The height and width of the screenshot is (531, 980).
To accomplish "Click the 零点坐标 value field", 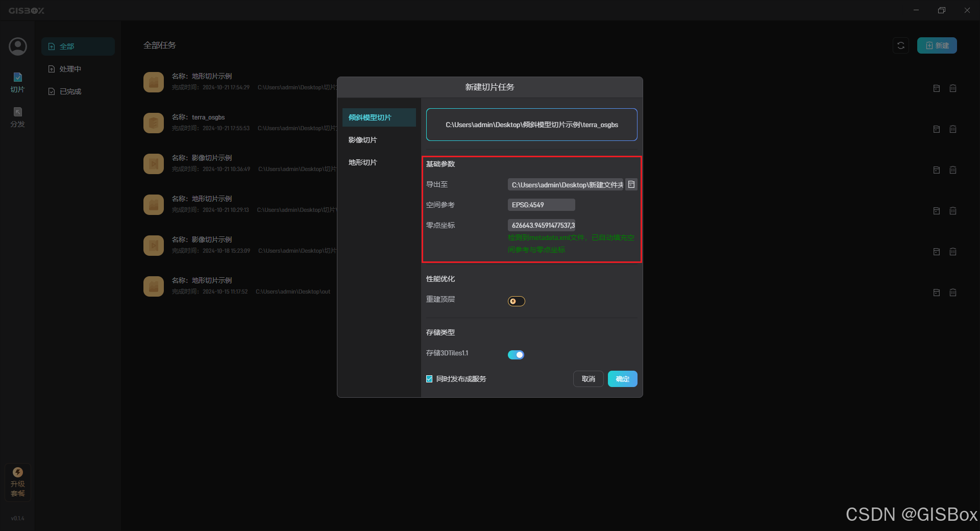I will point(542,225).
